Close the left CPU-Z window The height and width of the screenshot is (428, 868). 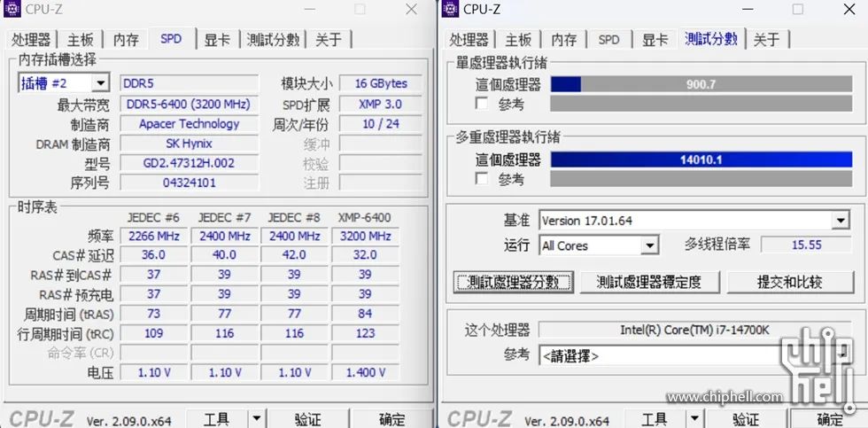[411, 9]
